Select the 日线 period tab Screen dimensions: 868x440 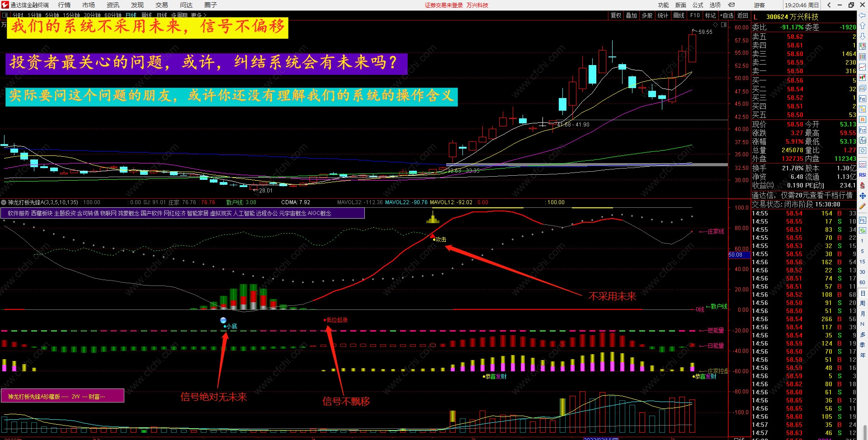[x=131, y=15]
